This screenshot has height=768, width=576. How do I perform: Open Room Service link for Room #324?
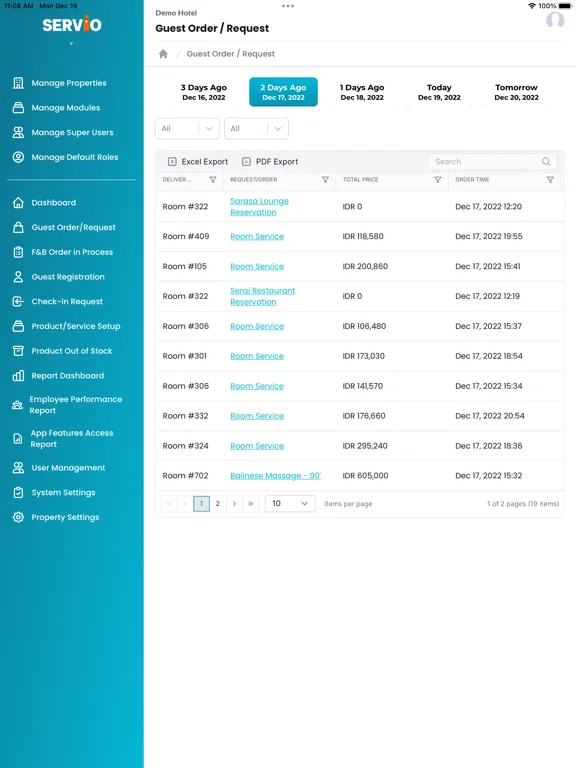pos(257,446)
